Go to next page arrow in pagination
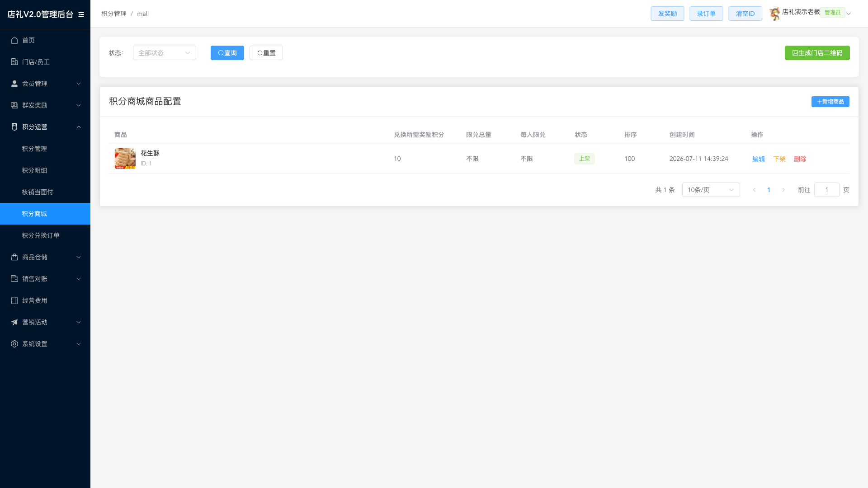This screenshot has width=868, height=488. [783, 190]
